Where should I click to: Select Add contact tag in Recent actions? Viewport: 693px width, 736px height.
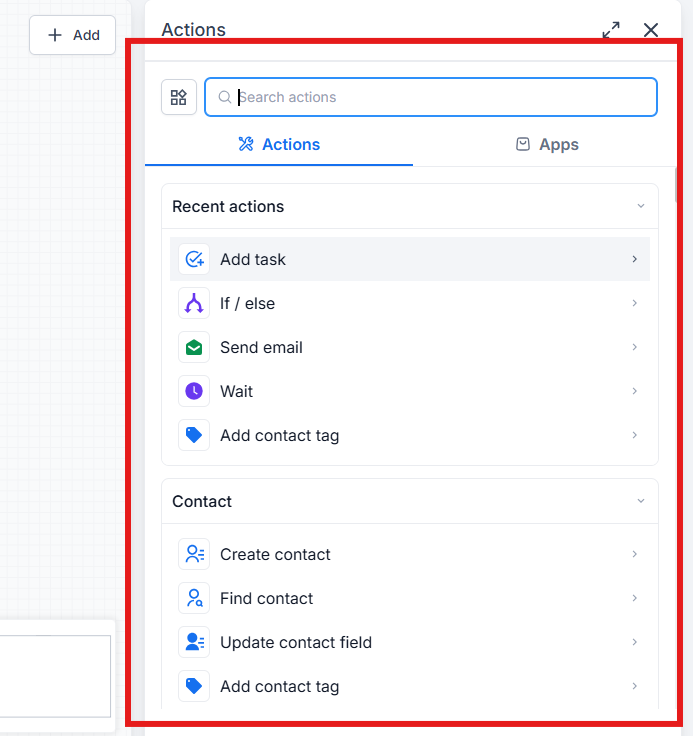tap(279, 435)
